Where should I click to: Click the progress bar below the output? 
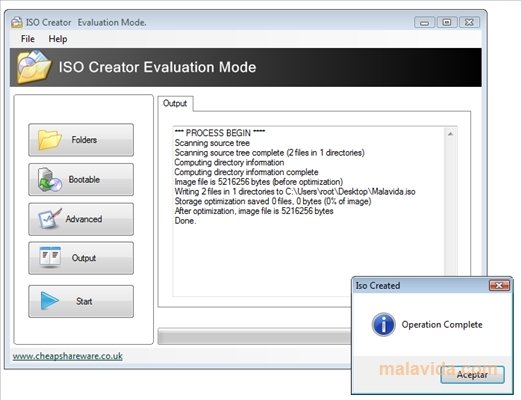(255, 337)
